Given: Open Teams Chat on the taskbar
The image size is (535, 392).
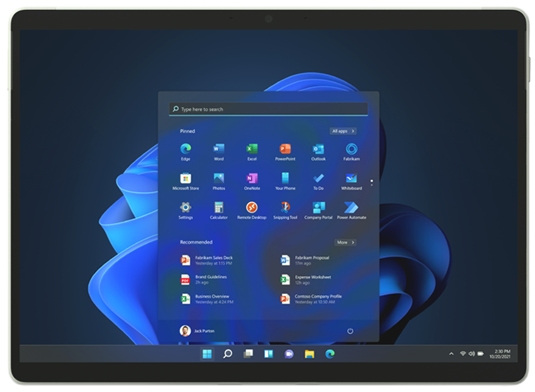Looking at the screenshot, I should (x=289, y=354).
